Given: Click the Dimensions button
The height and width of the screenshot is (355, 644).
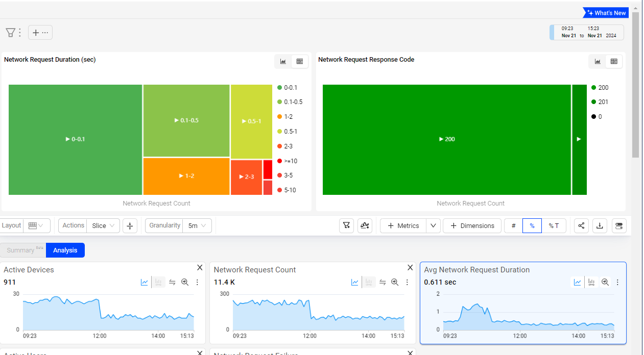Looking at the screenshot, I should pos(472,225).
